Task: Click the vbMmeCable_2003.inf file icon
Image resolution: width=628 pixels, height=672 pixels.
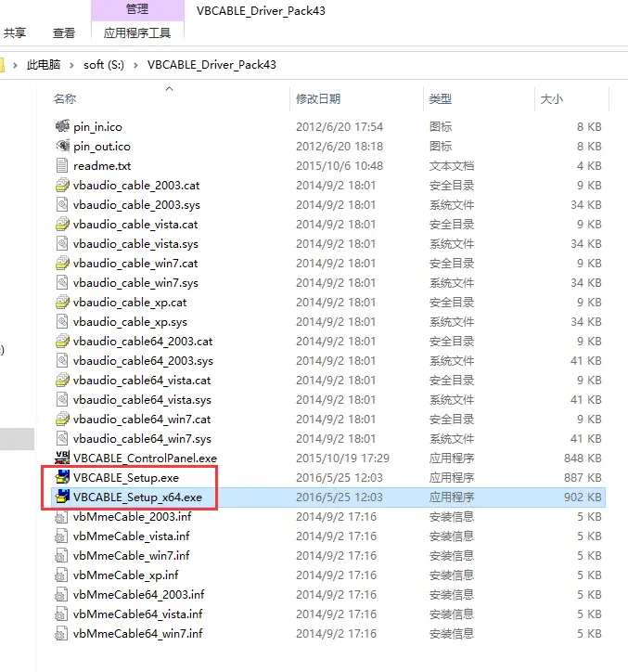Action: click(61, 516)
